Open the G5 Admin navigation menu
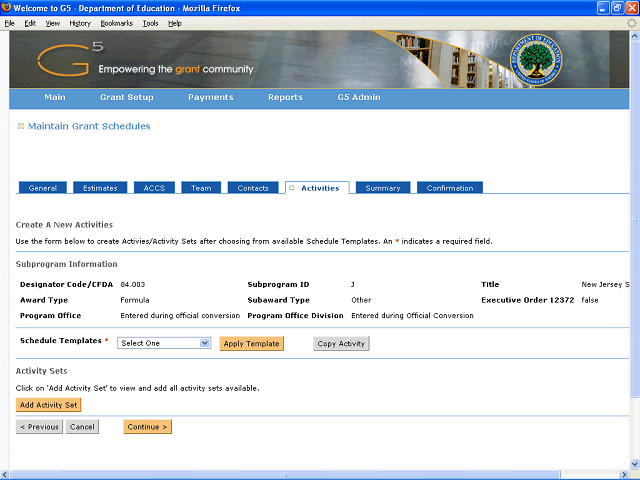This screenshot has height=480, width=640. [359, 97]
